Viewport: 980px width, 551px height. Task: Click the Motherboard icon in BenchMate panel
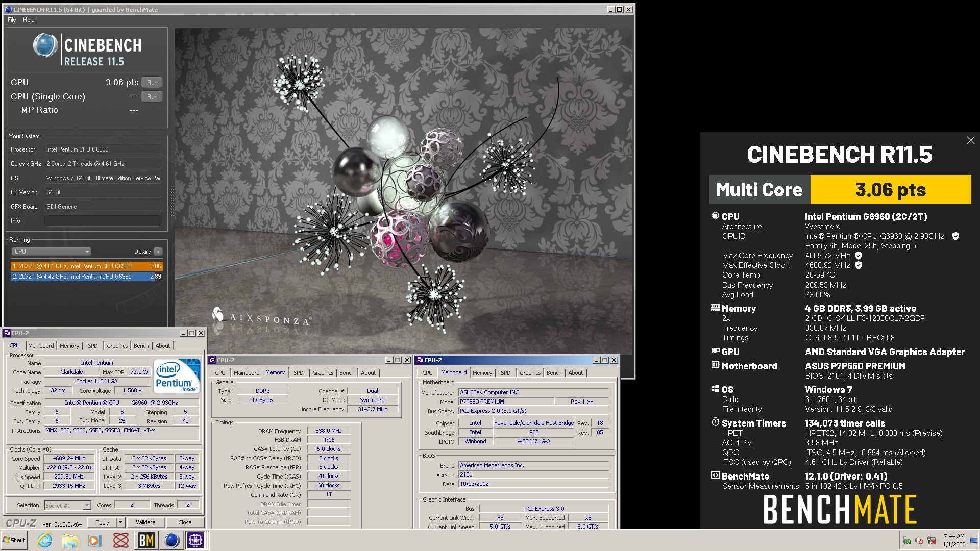[715, 365]
